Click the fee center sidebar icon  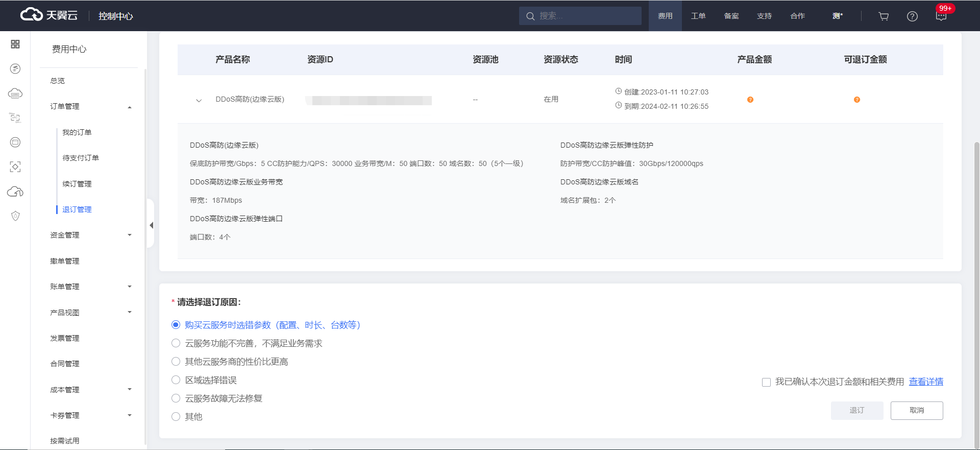point(15,69)
